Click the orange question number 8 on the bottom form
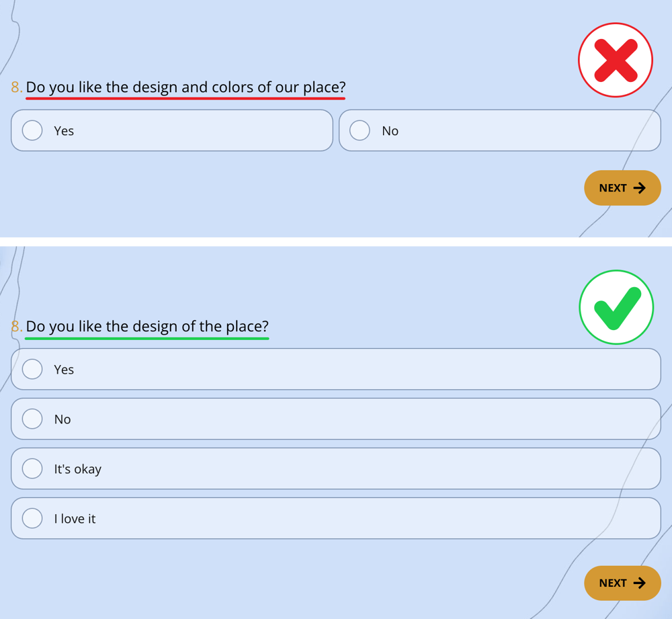672x619 pixels. (15, 327)
